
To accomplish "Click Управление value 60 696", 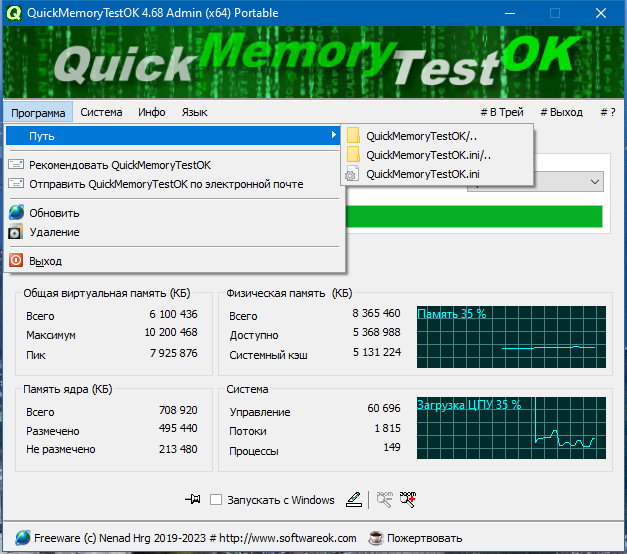I will click(383, 408).
